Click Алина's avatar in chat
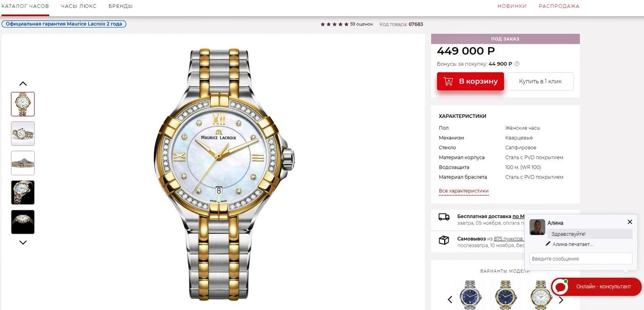Viewport: 644px width, 310px height. pyautogui.click(x=537, y=227)
